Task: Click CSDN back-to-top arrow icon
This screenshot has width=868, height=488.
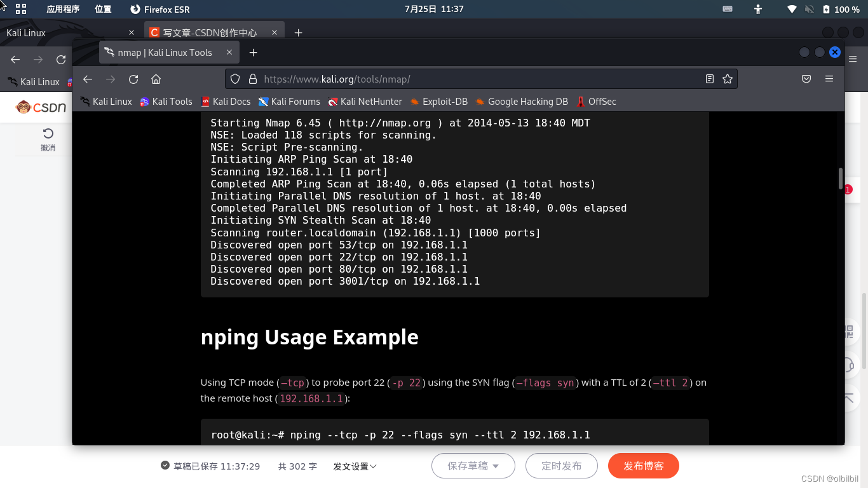Action: pos(850,398)
